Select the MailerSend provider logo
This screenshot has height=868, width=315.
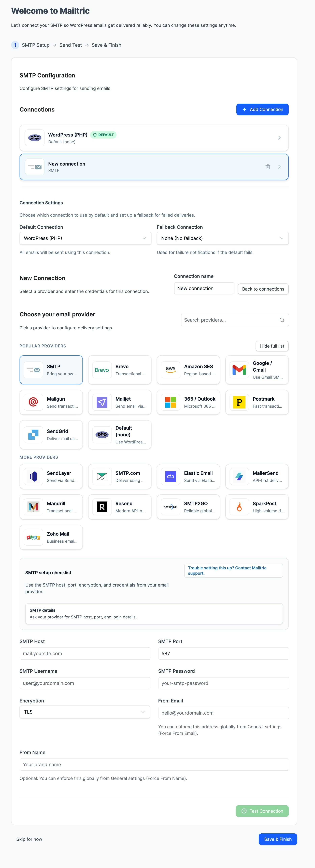pos(239,477)
